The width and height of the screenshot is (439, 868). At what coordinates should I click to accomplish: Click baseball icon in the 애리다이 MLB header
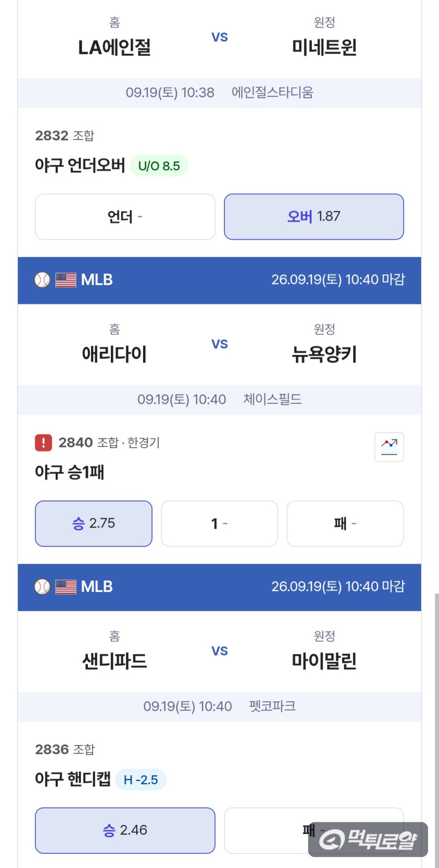[x=42, y=280]
